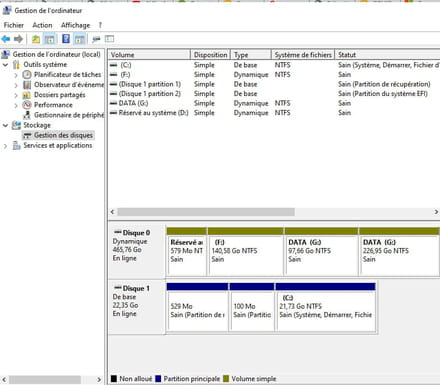Open the Affichage menu
Screen dimensions: 440x385
[75, 25]
